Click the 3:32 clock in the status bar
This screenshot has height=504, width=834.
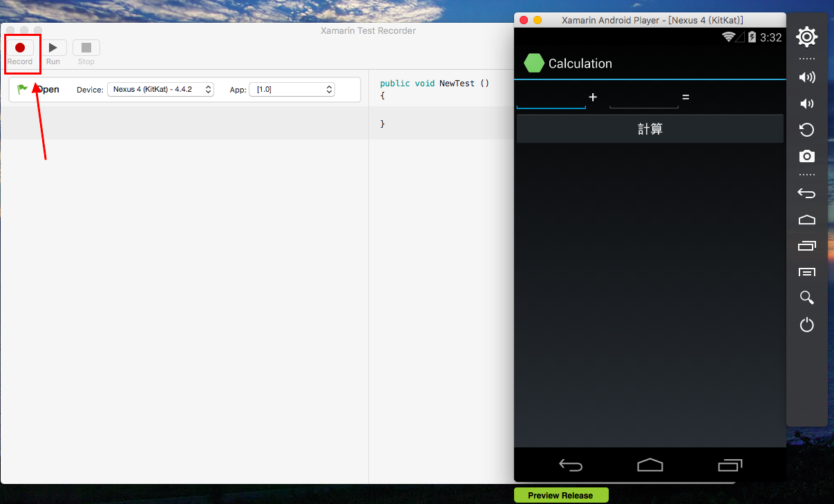(x=770, y=37)
